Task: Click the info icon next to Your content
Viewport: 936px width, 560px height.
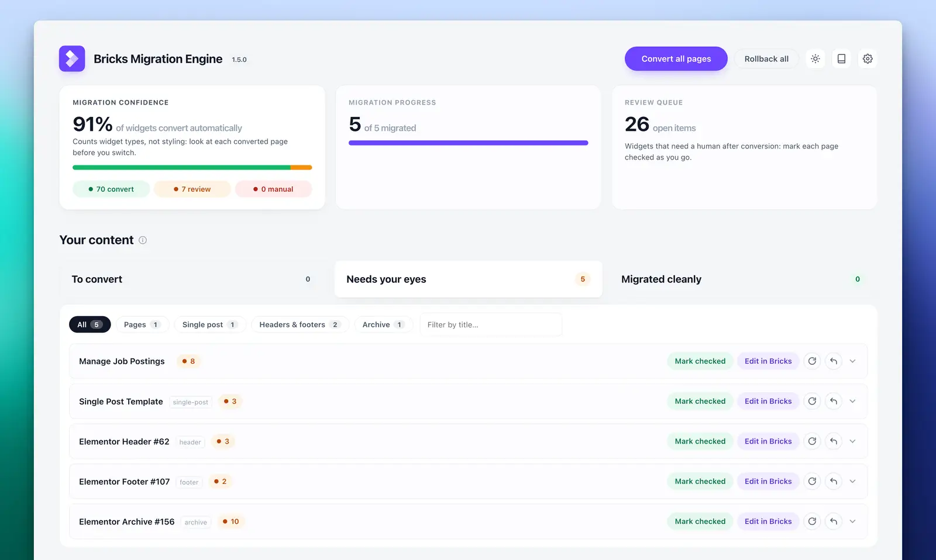Action: 143,240
